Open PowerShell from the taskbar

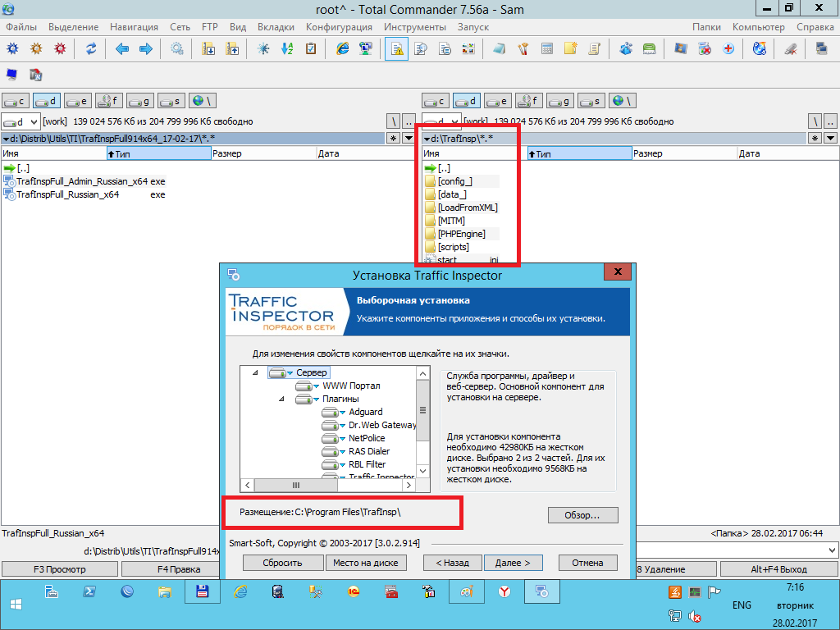pyautogui.click(x=89, y=592)
